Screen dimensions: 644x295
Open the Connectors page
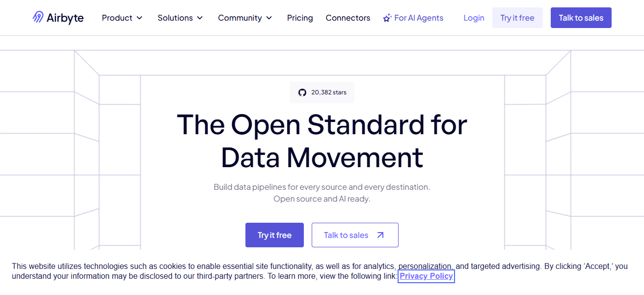pyautogui.click(x=348, y=18)
